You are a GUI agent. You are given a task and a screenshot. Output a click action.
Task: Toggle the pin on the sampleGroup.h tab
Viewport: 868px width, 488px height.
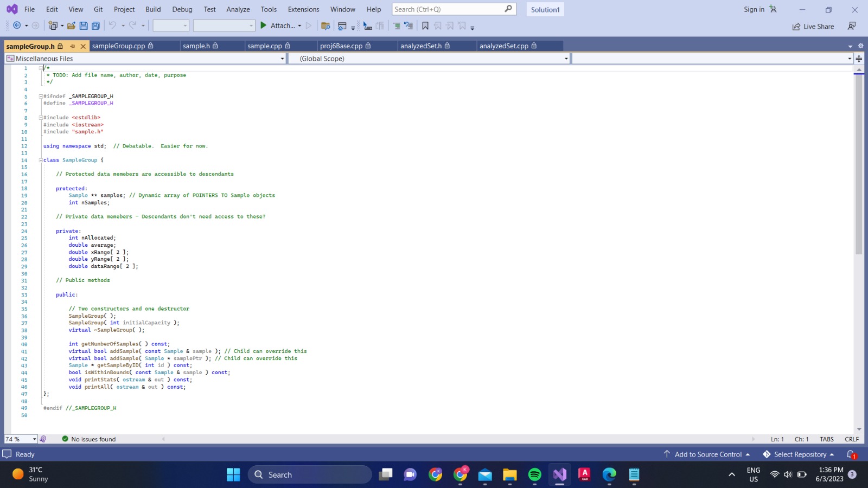[73, 46]
